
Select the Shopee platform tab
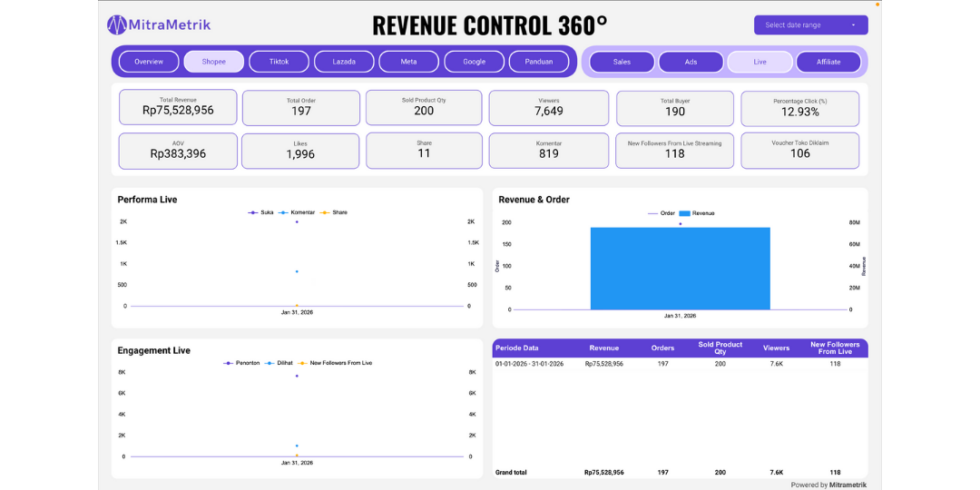tap(214, 62)
